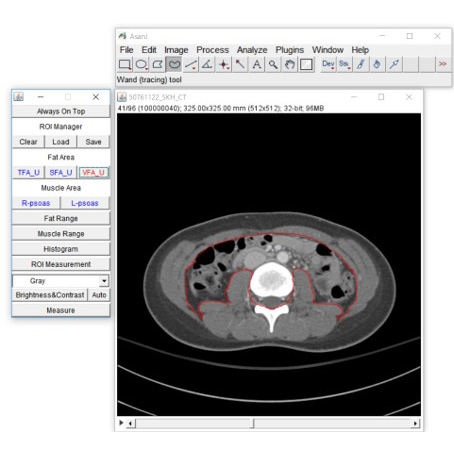Expand more tools with double arrow

tap(443, 64)
